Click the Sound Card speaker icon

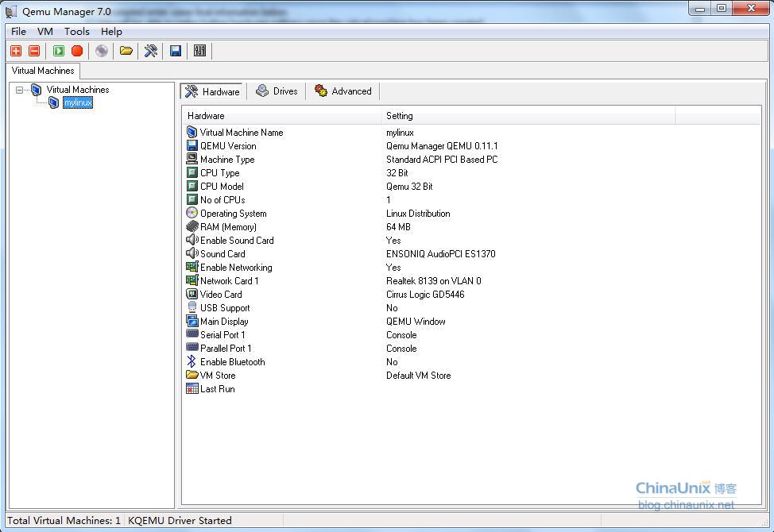(192, 253)
